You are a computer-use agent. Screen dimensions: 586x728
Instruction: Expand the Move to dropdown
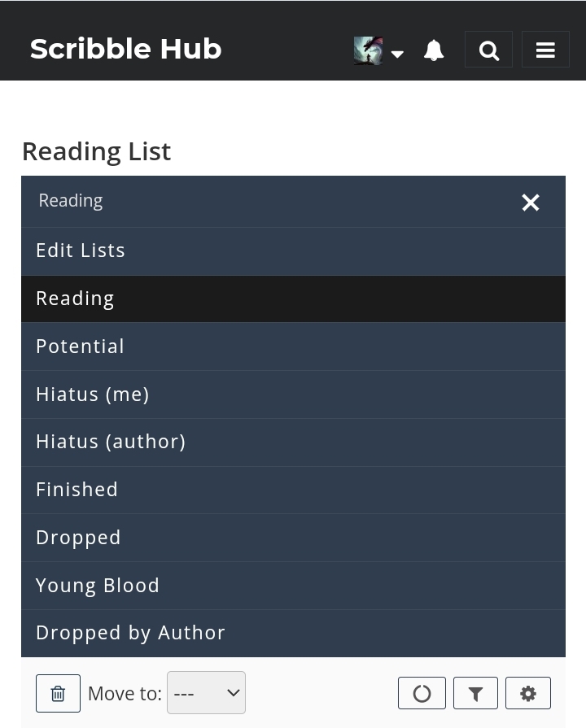coord(206,693)
